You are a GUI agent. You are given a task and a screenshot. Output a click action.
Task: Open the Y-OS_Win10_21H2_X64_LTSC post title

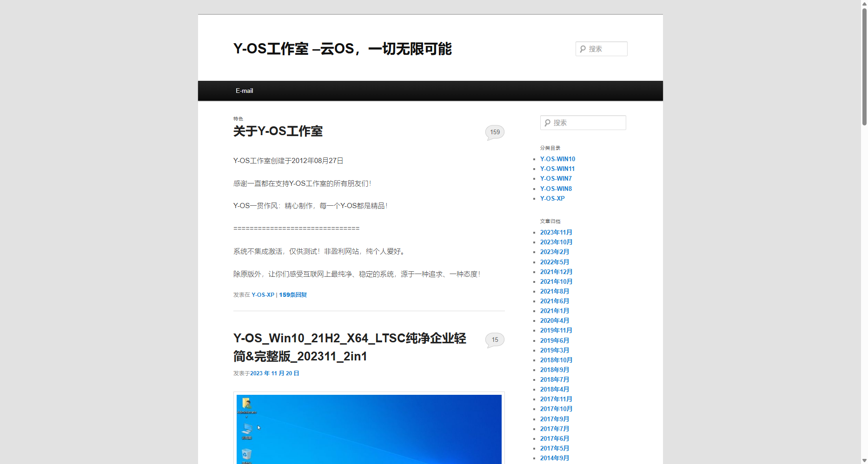pos(350,347)
